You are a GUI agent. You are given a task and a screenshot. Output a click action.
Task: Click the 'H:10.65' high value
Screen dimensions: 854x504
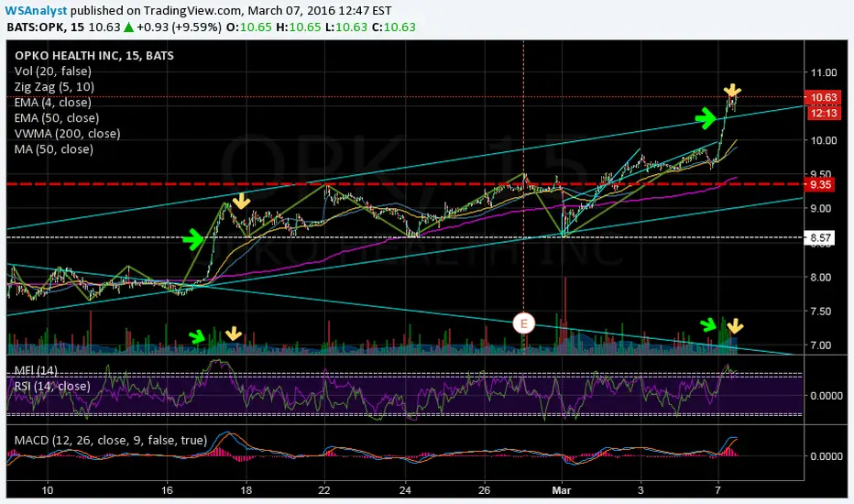pos(299,27)
